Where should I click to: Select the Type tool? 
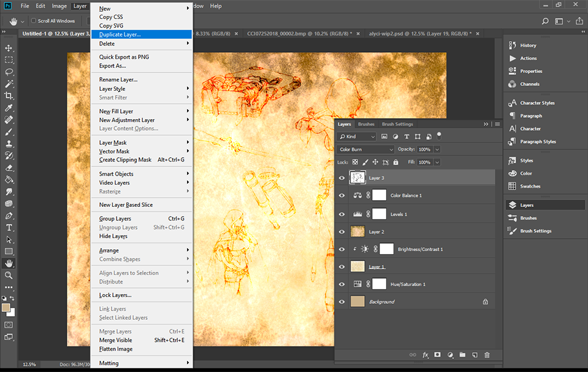[x=9, y=227]
